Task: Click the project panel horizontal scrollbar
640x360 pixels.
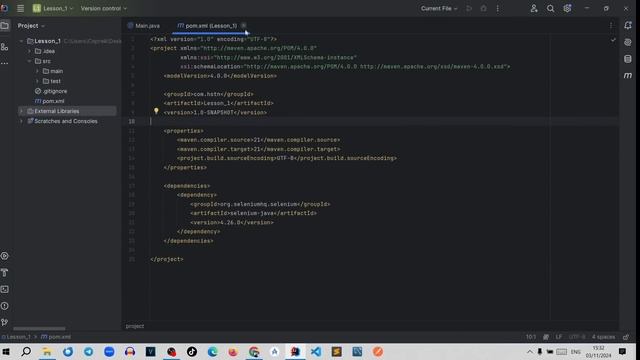Action: tap(39, 328)
